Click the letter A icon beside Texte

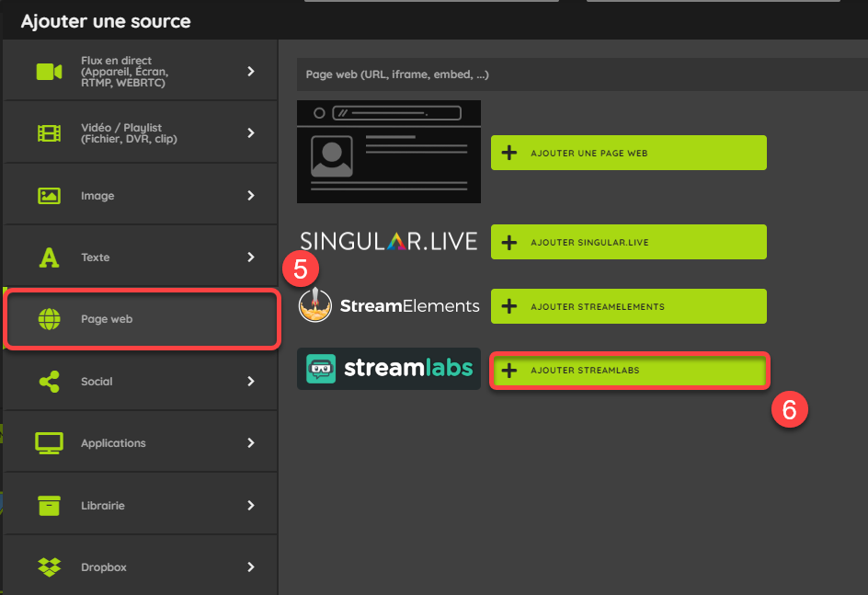(50, 257)
